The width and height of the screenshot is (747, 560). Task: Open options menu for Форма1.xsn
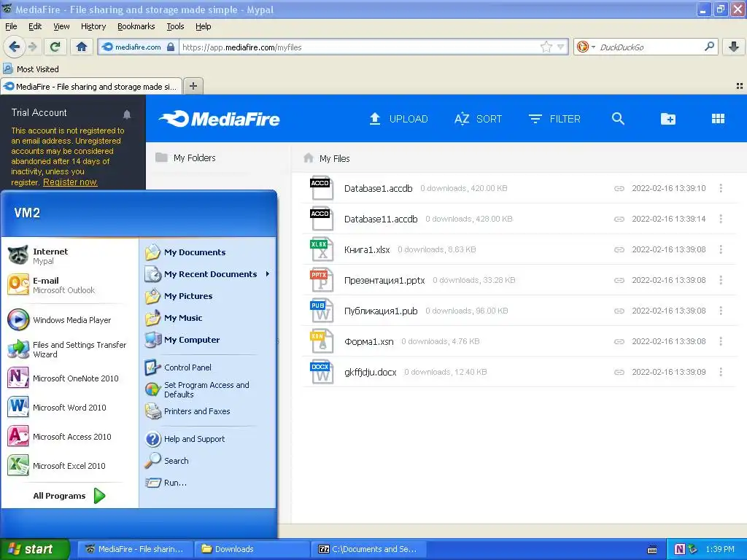tap(721, 341)
